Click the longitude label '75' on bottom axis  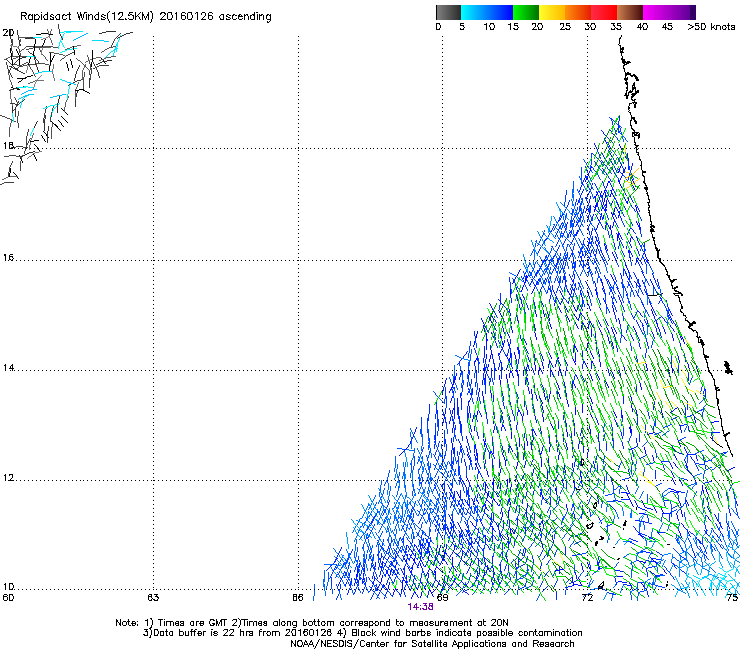(732, 598)
